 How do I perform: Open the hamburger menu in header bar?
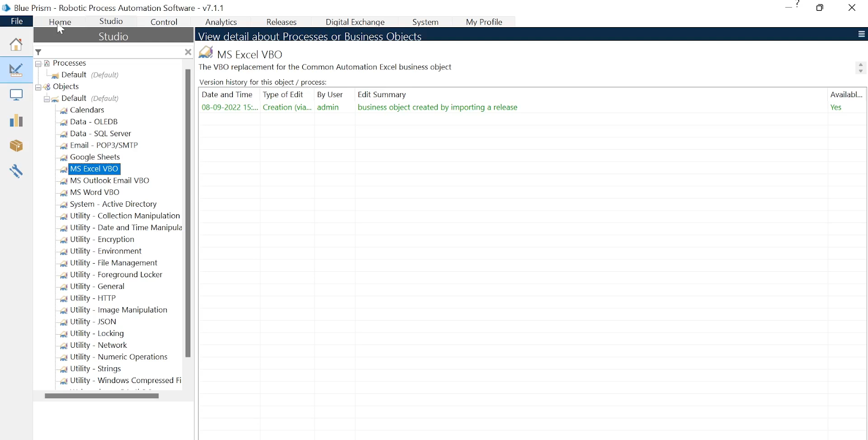coord(861,34)
